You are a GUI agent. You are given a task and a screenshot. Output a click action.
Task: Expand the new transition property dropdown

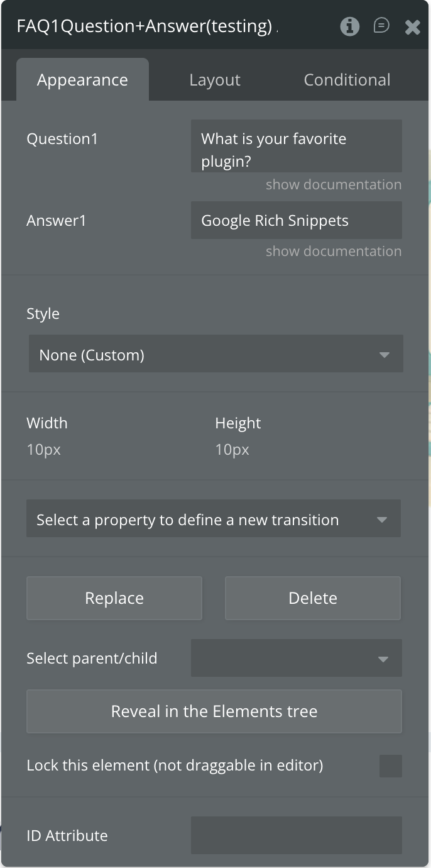click(x=214, y=520)
